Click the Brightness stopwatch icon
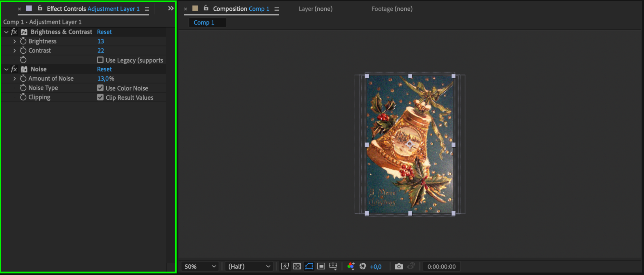The width and height of the screenshot is (644, 275). [x=23, y=41]
